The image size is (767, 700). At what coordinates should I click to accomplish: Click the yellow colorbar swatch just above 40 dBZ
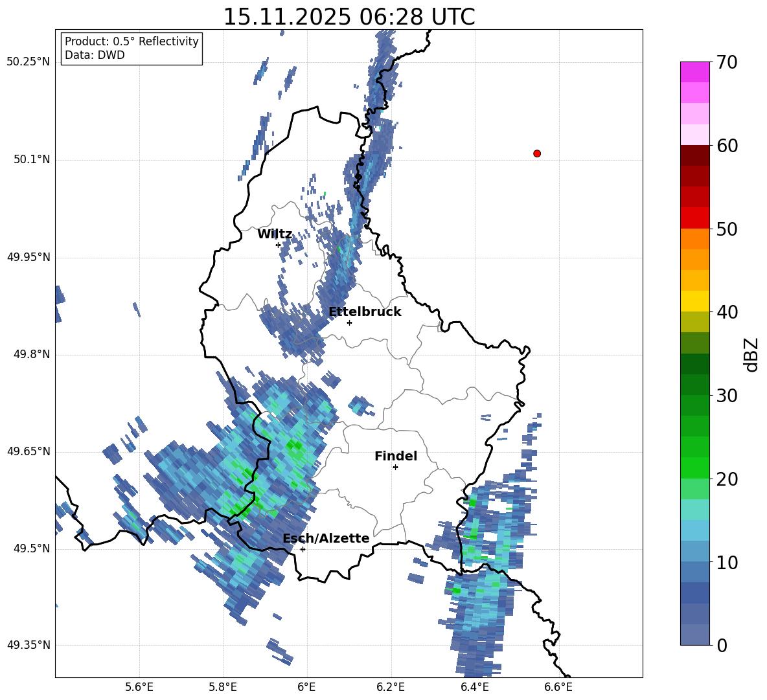pos(695,301)
